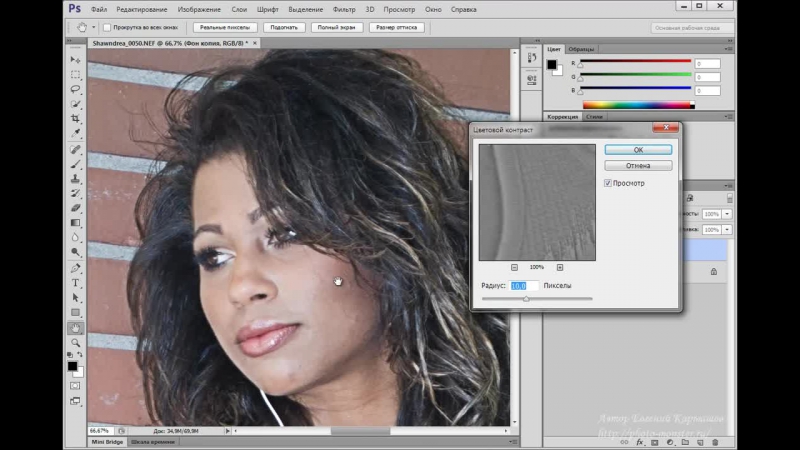Screen dimensions: 800x450
Task: Click the Подогнать button
Action: (284, 28)
